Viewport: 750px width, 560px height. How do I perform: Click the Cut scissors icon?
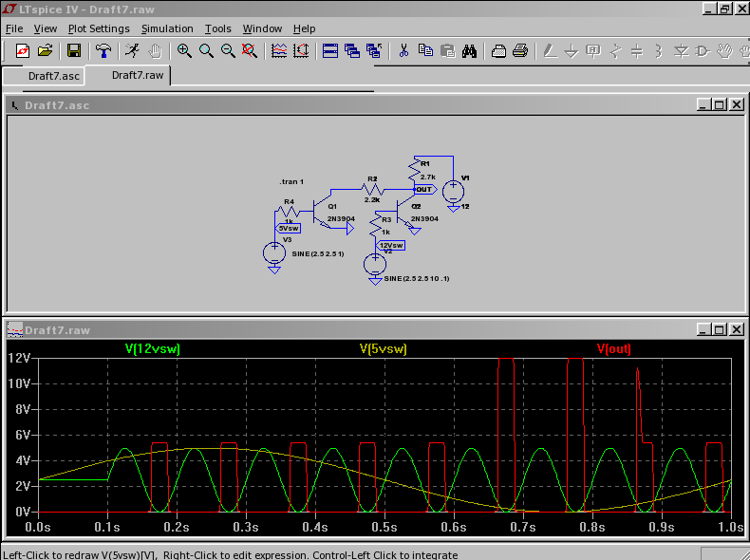(x=403, y=51)
